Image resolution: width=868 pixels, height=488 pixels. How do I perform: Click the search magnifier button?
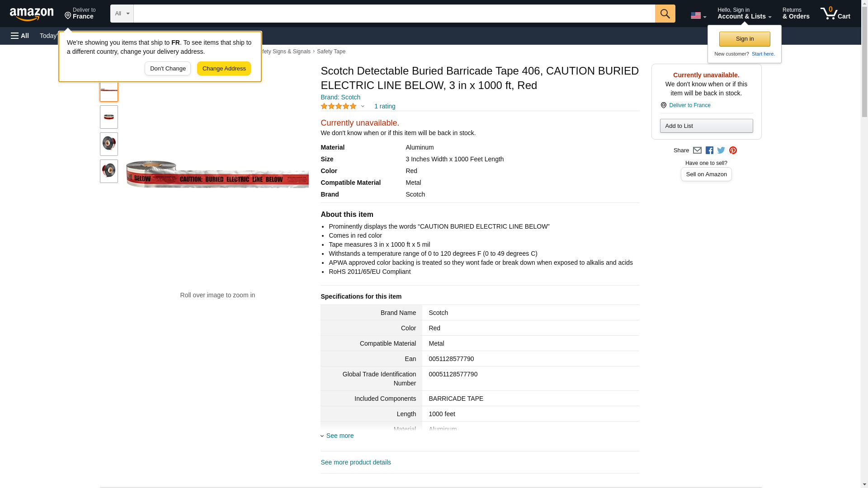[665, 14]
